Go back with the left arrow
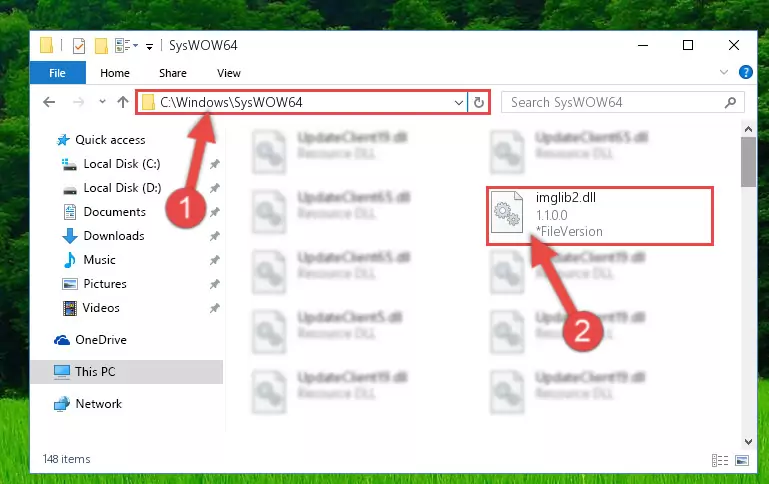The height and width of the screenshot is (484, 769). [x=49, y=102]
